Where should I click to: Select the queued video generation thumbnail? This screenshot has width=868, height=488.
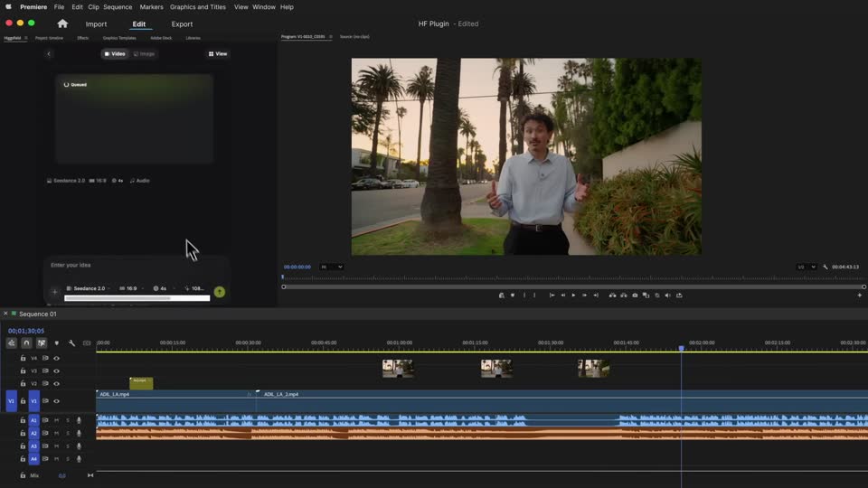[134, 119]
